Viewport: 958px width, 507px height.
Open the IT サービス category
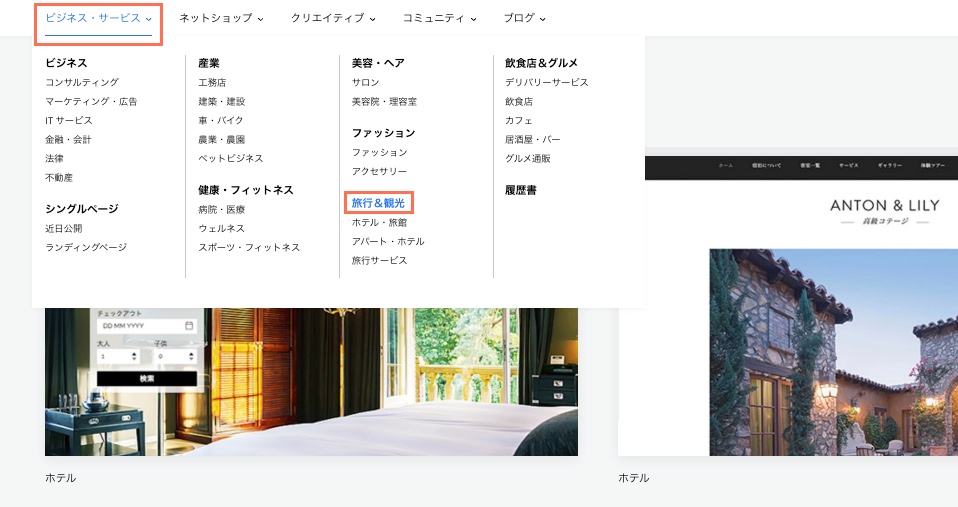pyautogui.click(x=68, y=120)
